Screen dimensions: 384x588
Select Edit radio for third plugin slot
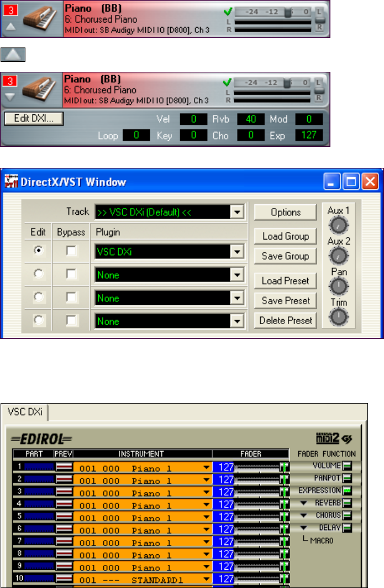38,297
